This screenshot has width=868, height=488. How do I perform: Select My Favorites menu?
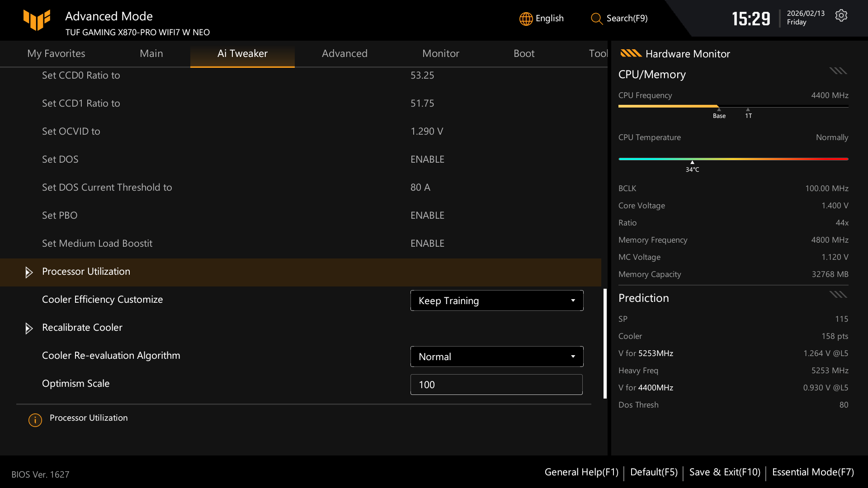pyautogui.click(x=56, y=53)
